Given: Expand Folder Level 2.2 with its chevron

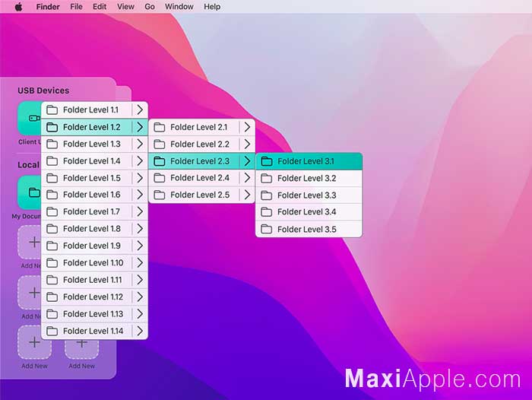Looking at the screenshot, I should pyautogui.click(x=247, y=144).
